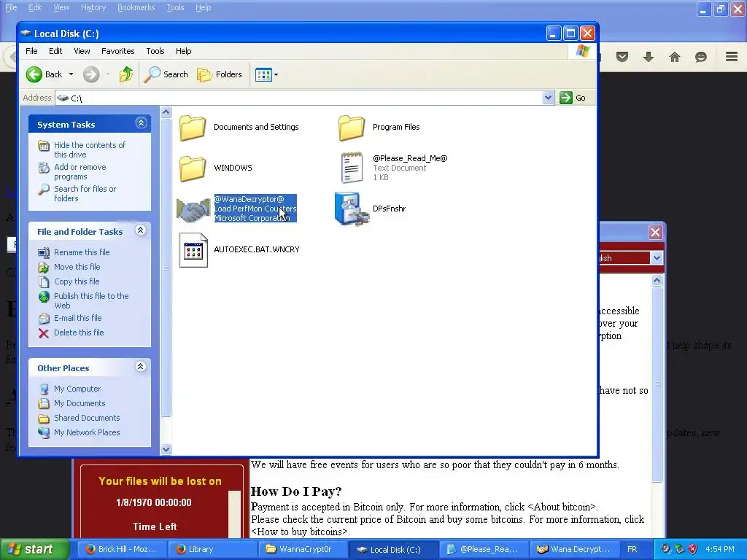Select the WINDOWS folder icon
The width and height of the screenshot is (747, 560).
(193, 168)
